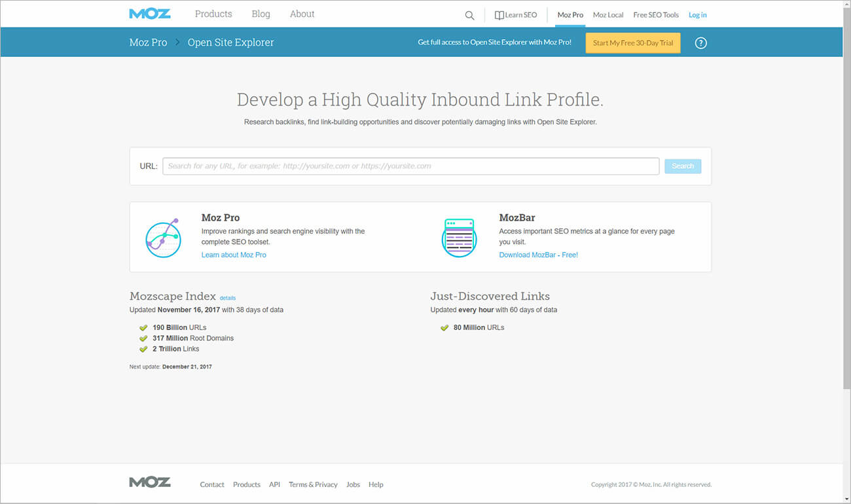Click the 'Develop a High Quality Inbound Link Profile' heading
The height and width of the screenshot is (504, 851).
420,99
